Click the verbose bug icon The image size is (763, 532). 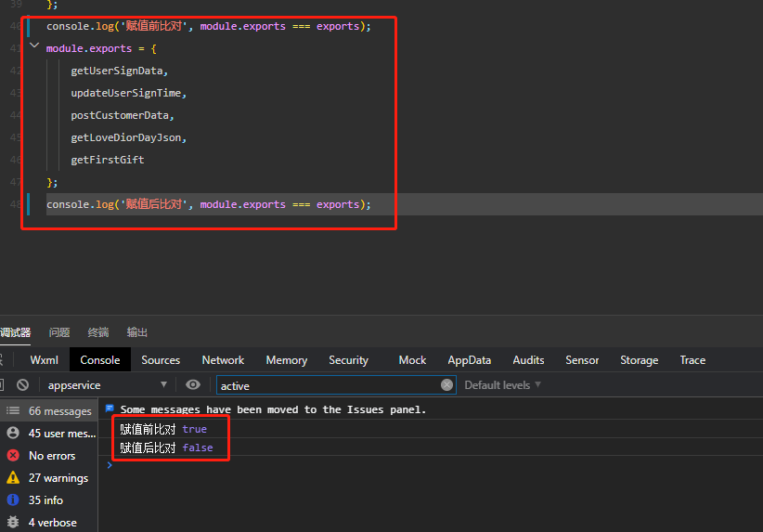tap(13, 523)
